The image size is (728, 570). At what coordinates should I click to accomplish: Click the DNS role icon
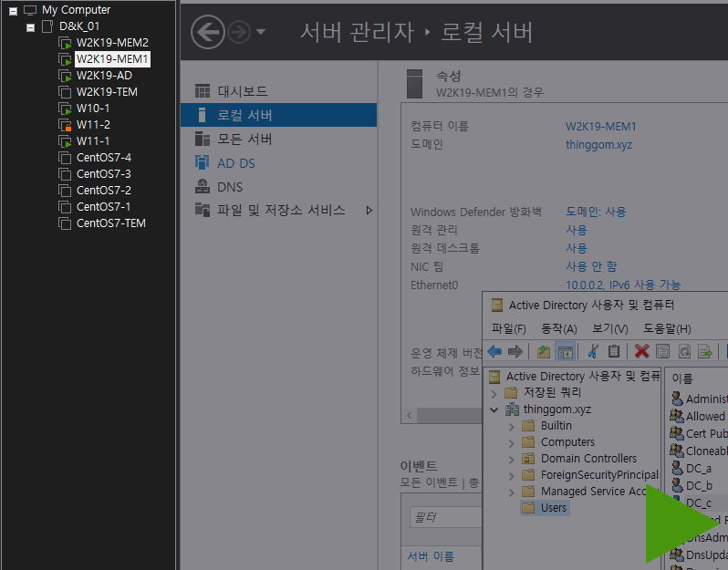(x=203, y=186)
